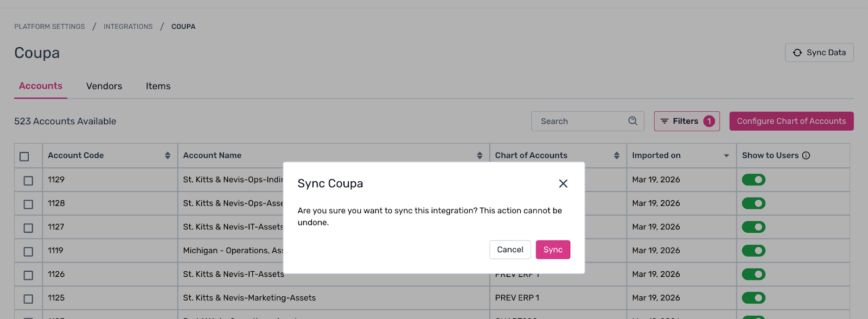This screenshot has width=868, height=319.
Task: Click the Sync Data refresh button
Action: (819, 53)
